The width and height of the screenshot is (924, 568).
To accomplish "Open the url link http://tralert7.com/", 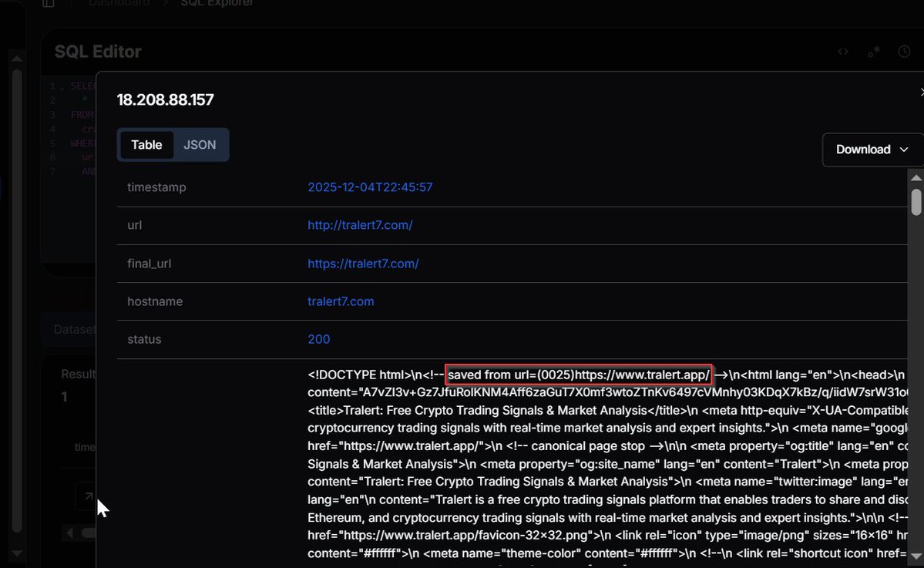I will [360, 225].
